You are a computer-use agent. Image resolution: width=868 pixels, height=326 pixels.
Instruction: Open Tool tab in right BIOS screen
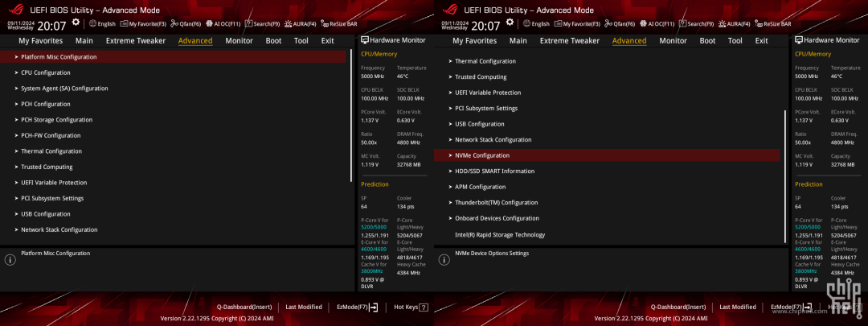click(x=735, y=40)
